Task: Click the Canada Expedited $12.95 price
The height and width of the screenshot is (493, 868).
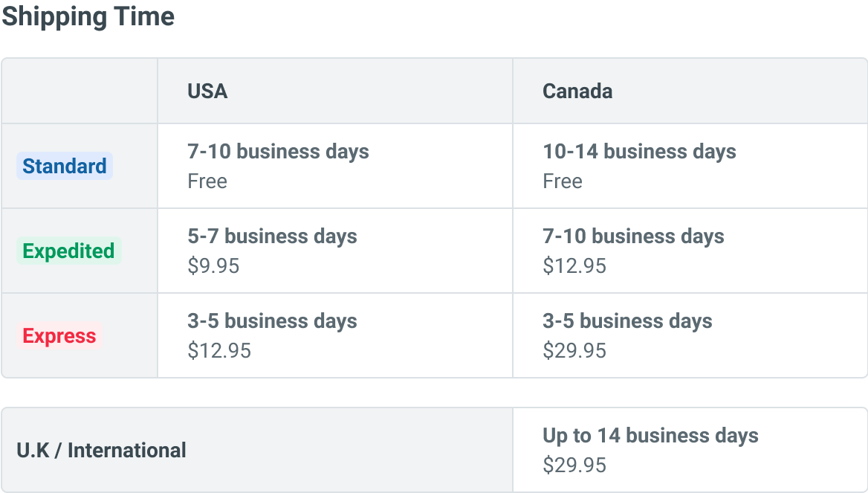Action: 574,266
